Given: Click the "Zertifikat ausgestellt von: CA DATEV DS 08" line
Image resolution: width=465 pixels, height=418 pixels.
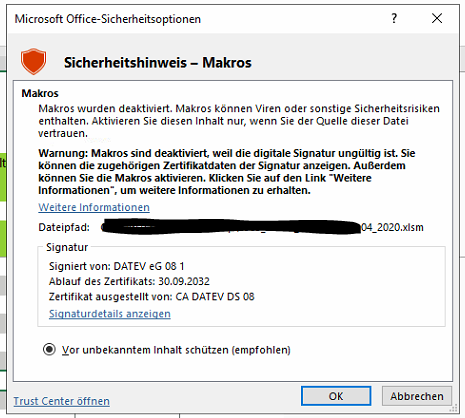Looking at the screenshot, I should [152, 297].
